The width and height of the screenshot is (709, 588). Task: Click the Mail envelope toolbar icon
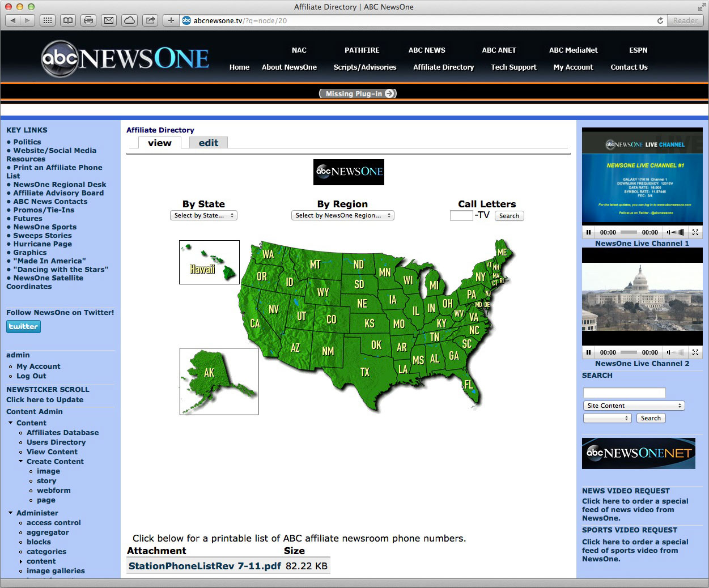109,20
